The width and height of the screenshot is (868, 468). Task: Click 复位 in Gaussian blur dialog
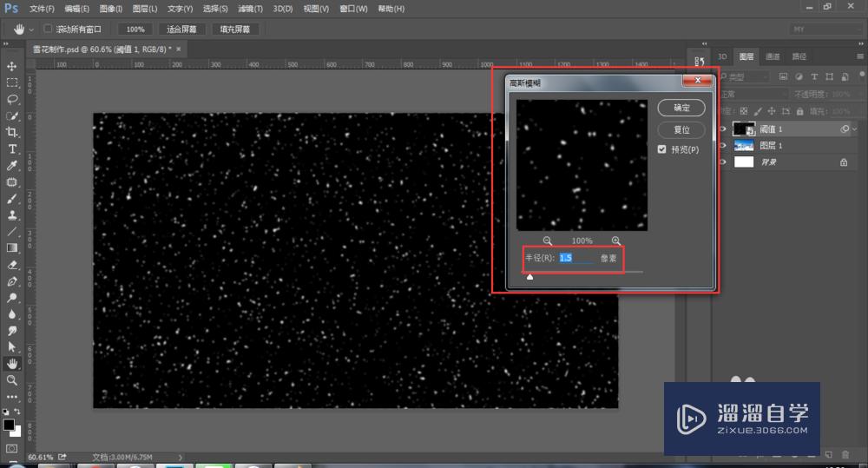coord(681,129)
